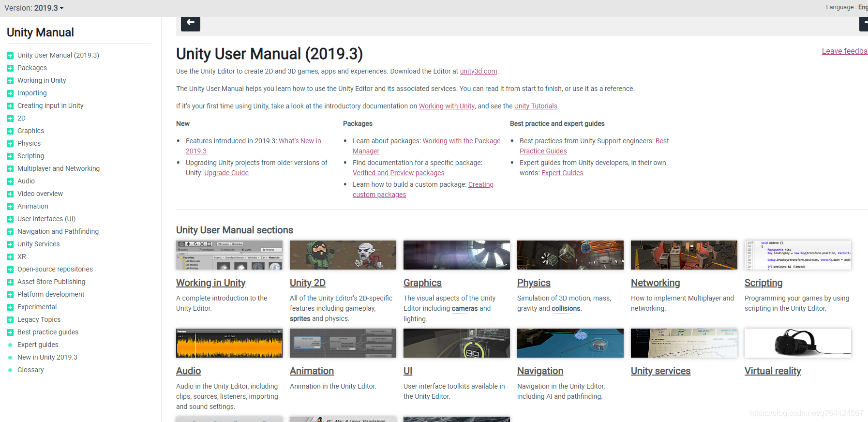The height and width of the screenshot is (422, 868).
Task: Open the Version 2019.3 dropdown
Action: coord(34,8)
